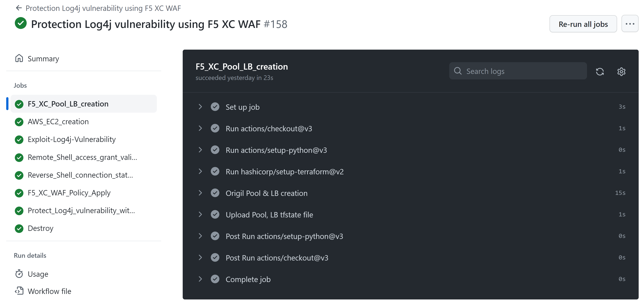Open the log settings gear
Image resolution: width=644 pixels, height=306 pixels.
coord(621,72)
